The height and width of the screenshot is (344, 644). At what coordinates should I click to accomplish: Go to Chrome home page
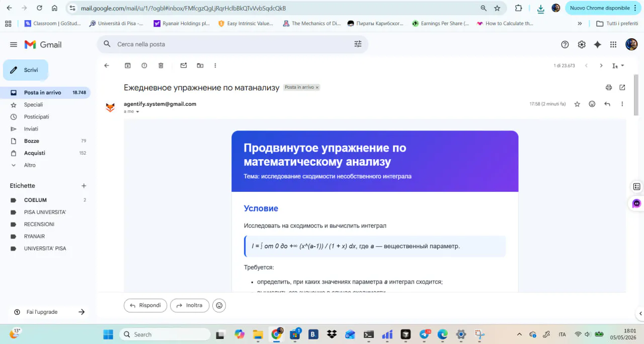pos(54,8)
